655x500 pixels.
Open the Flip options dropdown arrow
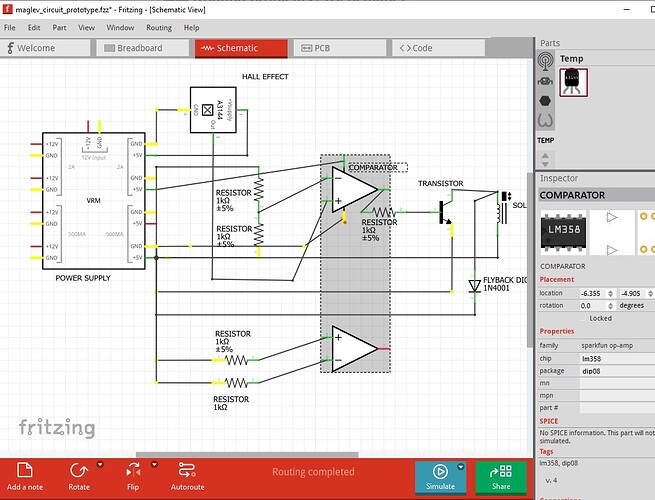(154, 464)
